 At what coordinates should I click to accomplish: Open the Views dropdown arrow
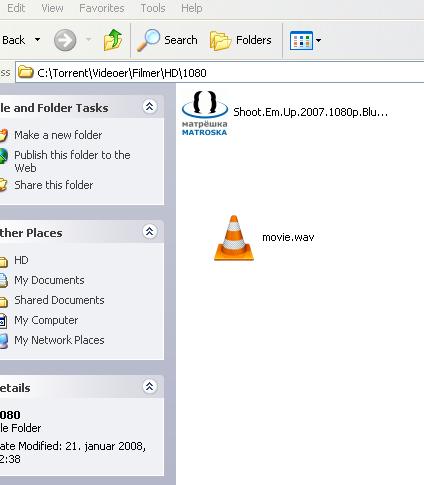pos(318,40)
